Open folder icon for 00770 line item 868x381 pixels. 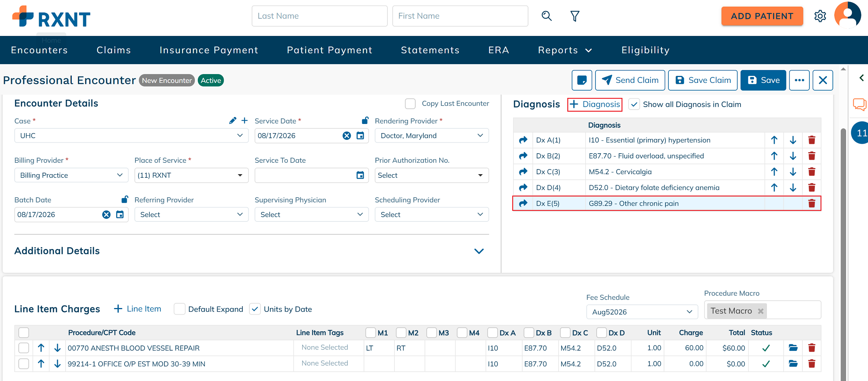(793, 348)
